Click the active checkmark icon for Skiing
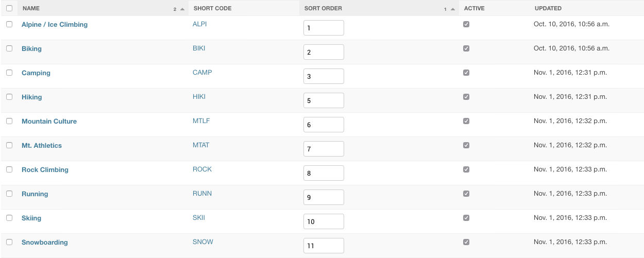644x258 pixels. tap(466, 218)
